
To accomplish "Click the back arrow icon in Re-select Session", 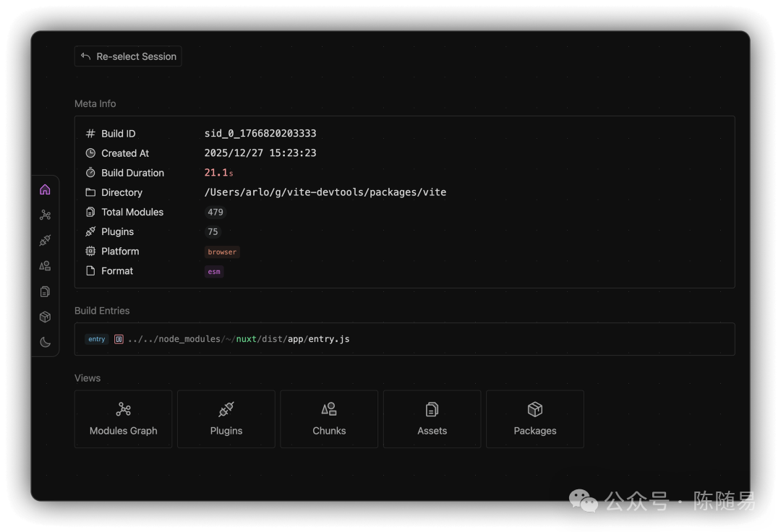I will click(x=85, y=56).
